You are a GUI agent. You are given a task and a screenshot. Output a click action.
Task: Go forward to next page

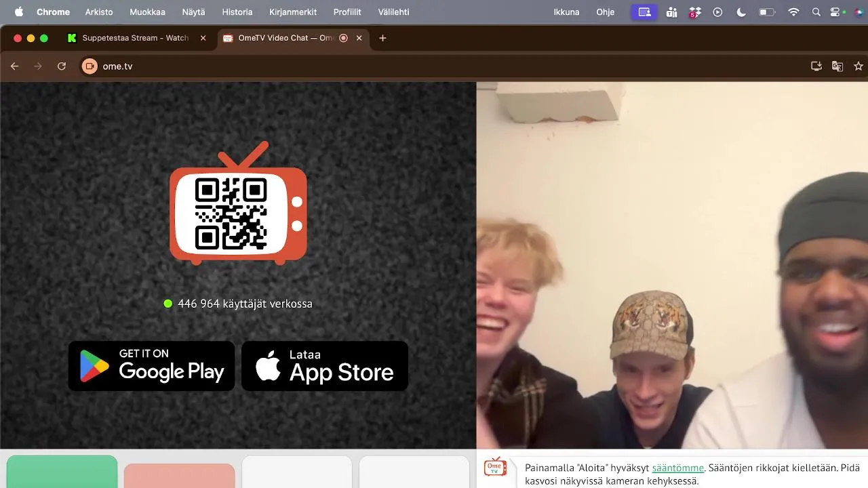coord(38,66)
